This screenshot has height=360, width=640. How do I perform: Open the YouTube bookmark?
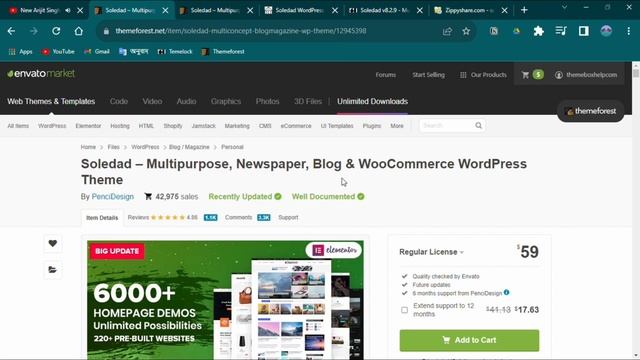(x=58, y=52)
